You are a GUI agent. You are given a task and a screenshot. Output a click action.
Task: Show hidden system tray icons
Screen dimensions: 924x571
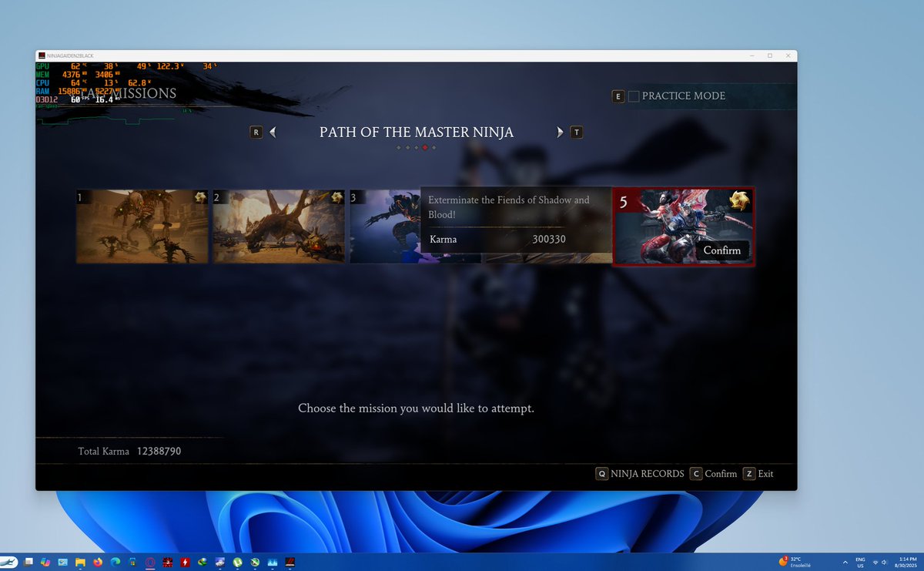845,562
